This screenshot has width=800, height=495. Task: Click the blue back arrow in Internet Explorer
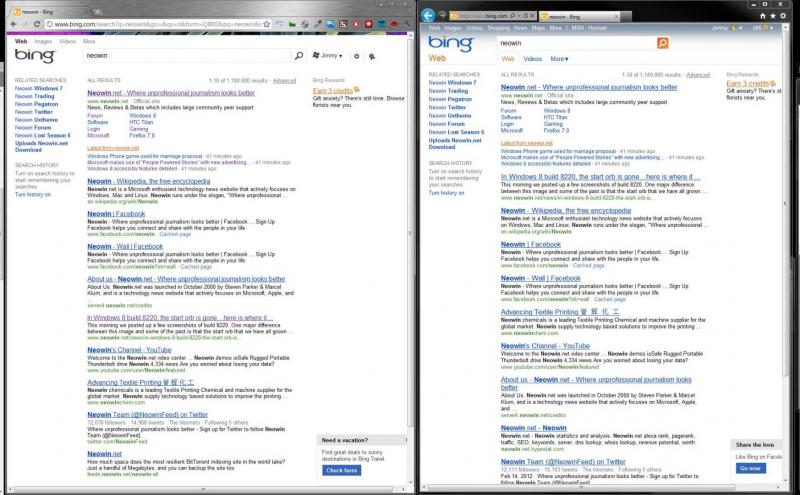(x=428, y=15)
